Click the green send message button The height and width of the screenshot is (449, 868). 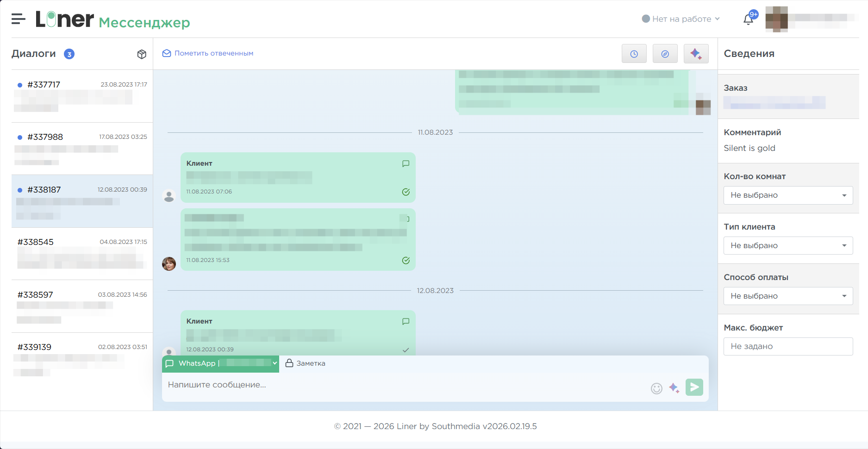[x=694, y=387]
